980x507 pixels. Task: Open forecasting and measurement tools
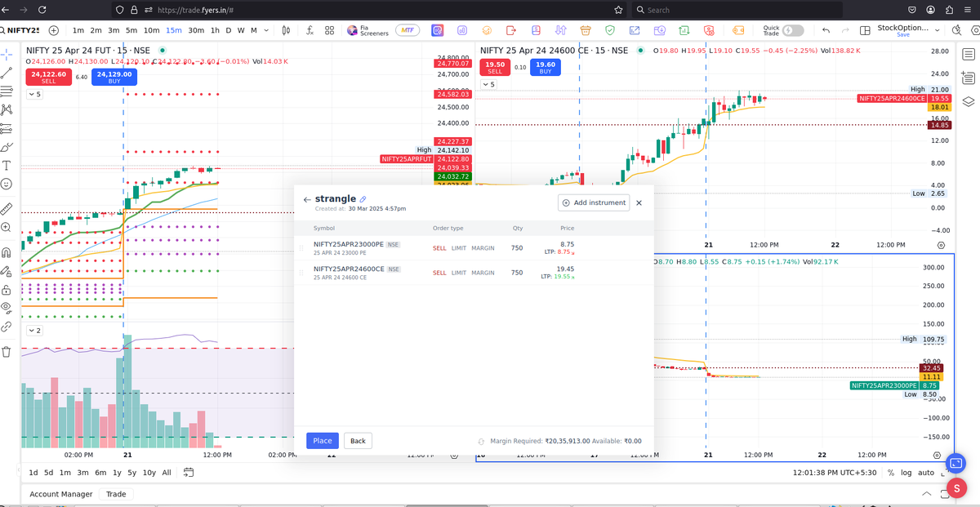coord(7,128)
